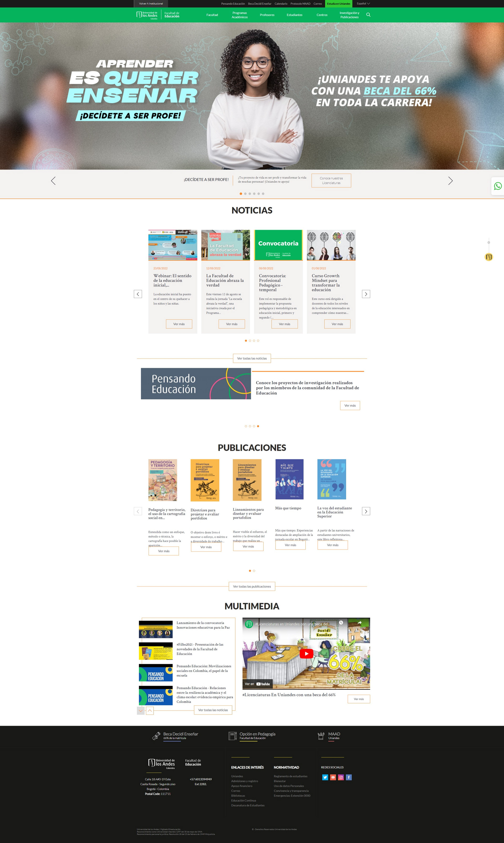Image resolution: width=504 pixels, height=843 pixels.
Task: Expand the Español language dropdown
Action: point(363,4)
